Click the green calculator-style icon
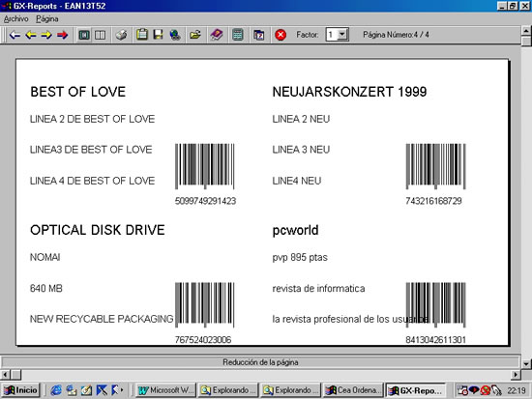This screenshot has width=532, height=399. click(x=238, y=35)
